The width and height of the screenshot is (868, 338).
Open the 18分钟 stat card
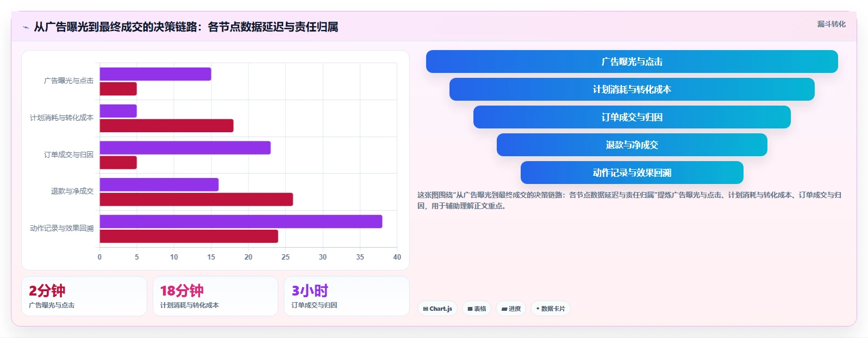(x=215, y=296)
